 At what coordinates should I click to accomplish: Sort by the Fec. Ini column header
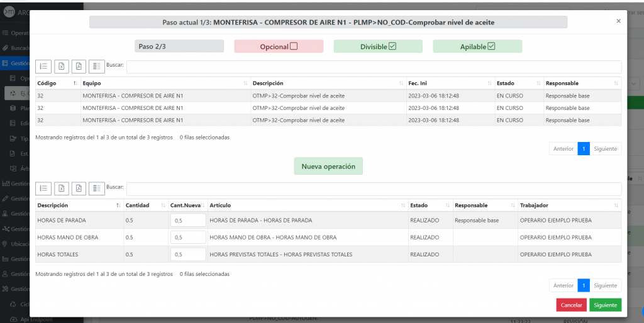(x=449, y=83)
